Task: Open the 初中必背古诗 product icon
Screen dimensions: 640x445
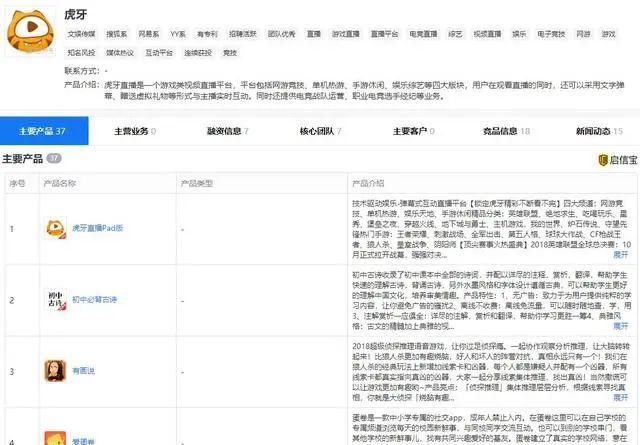Action: [55, 300]
